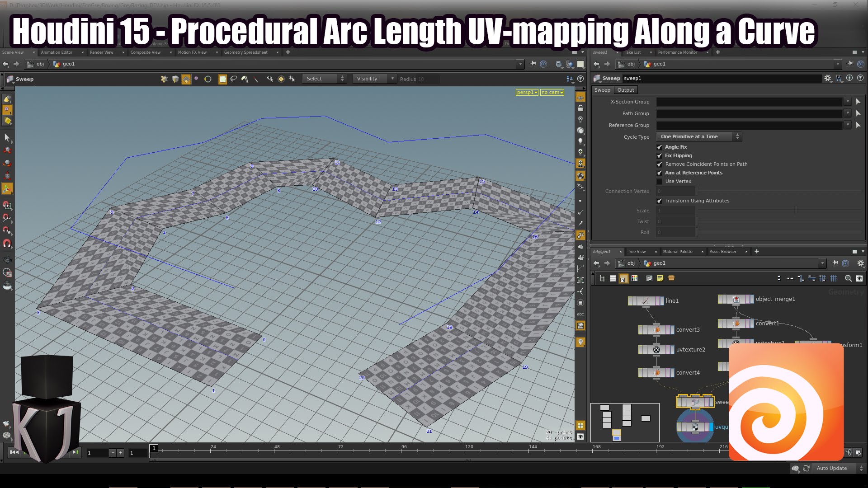Jump to first frame playback button
Screen dimensions: 868x488
coord(14,452)
